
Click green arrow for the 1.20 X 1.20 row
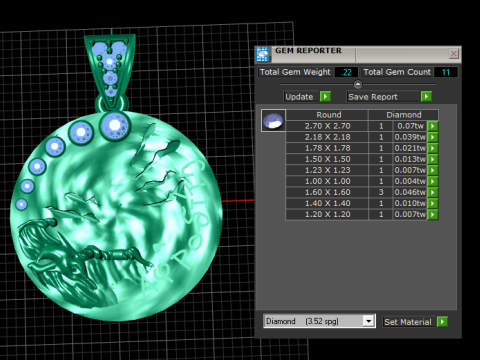click(x=433, y=214)
